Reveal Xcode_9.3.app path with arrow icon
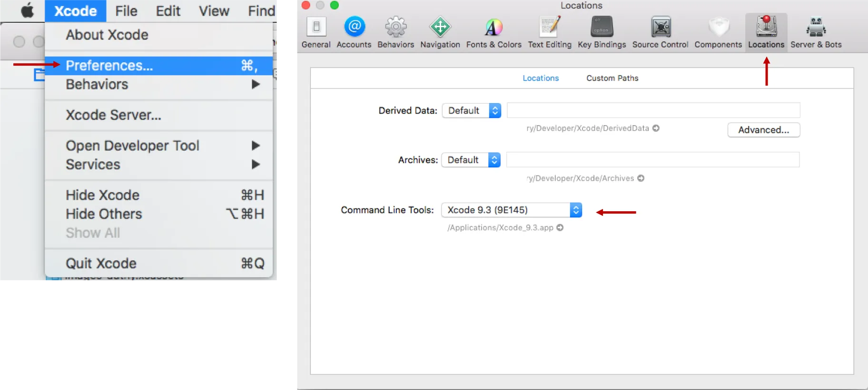 point(560,228)
